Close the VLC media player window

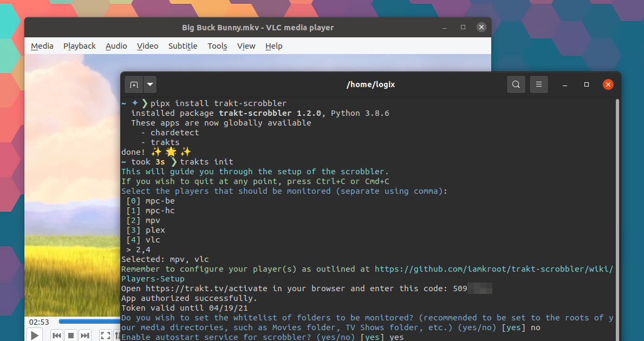coord(482,27)
